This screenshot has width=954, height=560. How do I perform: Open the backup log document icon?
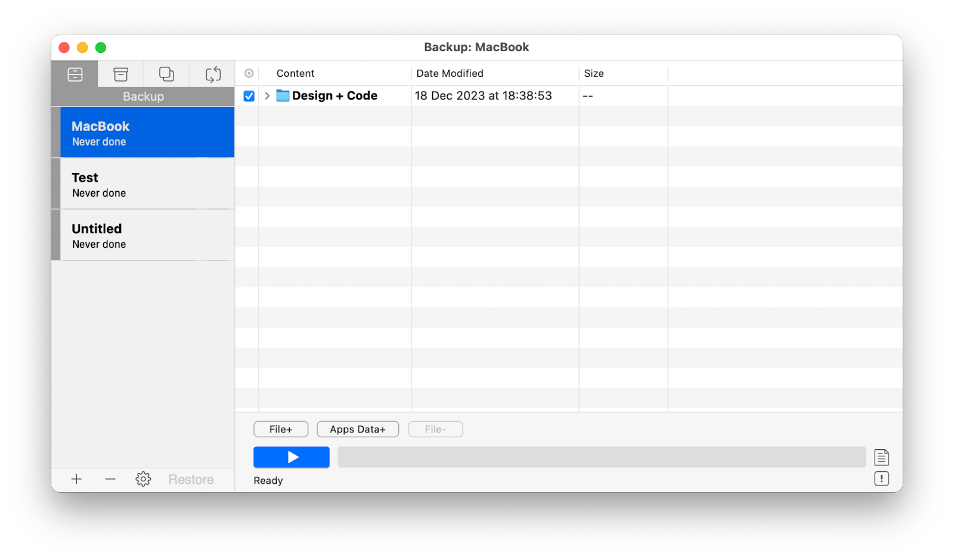881,457
